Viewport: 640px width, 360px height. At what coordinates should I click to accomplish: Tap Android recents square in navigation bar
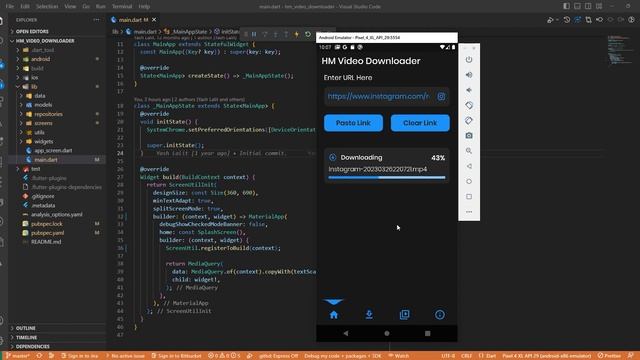click(x=427, y=333)
